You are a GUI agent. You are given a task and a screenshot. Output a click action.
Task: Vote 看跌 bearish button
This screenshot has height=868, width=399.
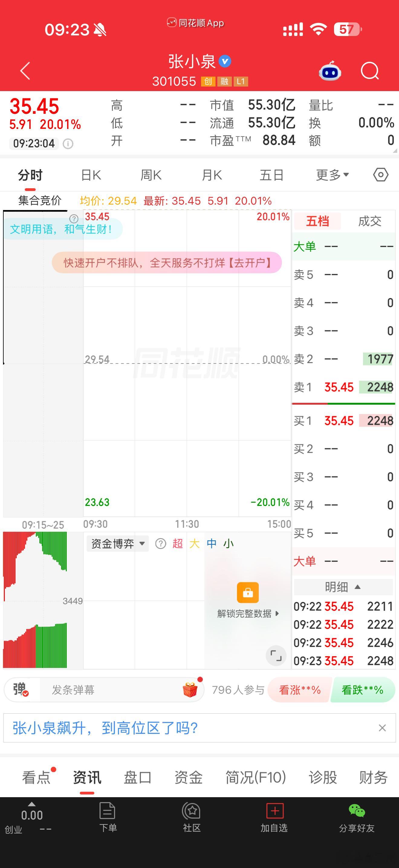(363, 690)
